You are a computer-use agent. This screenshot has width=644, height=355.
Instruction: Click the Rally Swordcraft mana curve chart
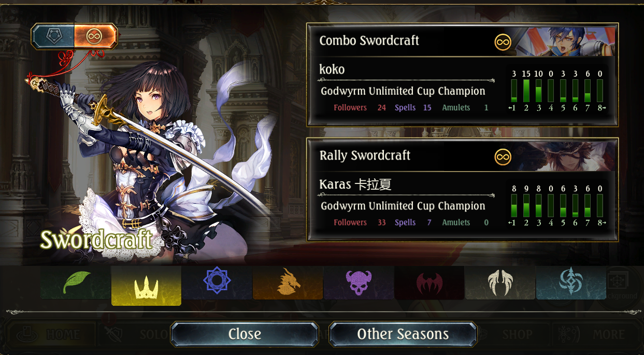pos(557,206)
